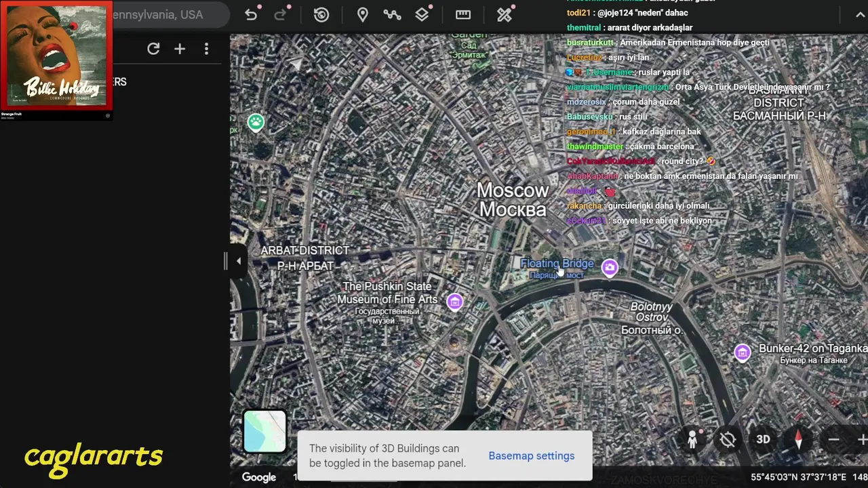Click the refresh icon in the side panel

pyautogui.click(x=153, y=49)
